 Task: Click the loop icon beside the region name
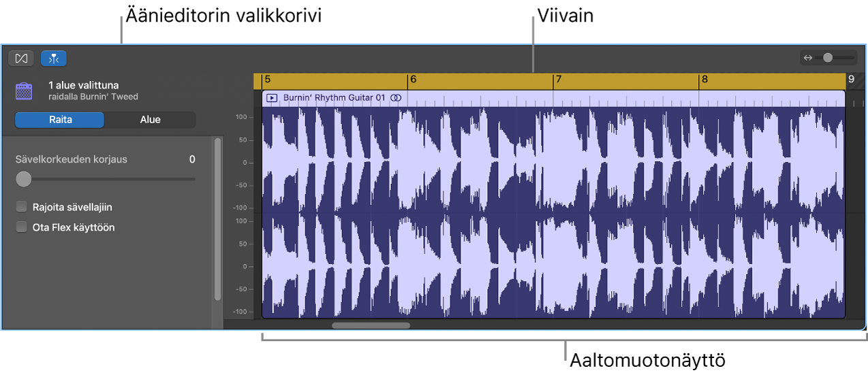coord(396,98)
